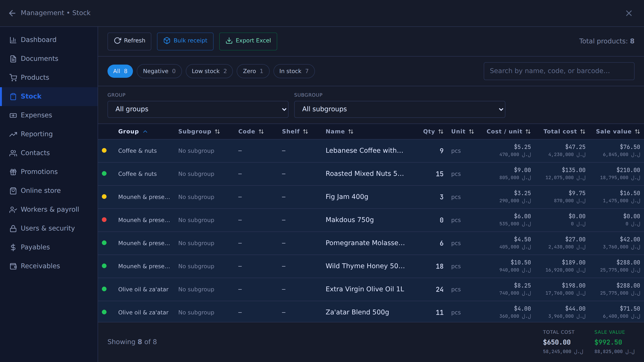Open Workers & payroll section
This screenshot has width=644, height=362.
(x=49, y=210)
